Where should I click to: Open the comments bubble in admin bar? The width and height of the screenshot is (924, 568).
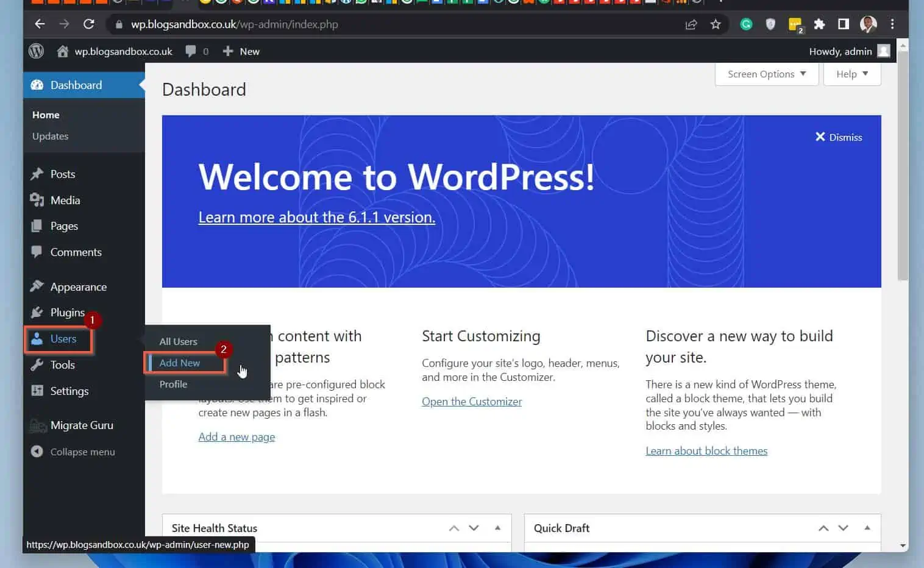[197, 51]
